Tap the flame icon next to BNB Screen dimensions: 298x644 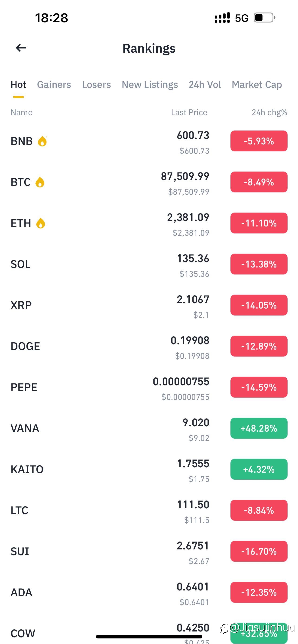42,141
